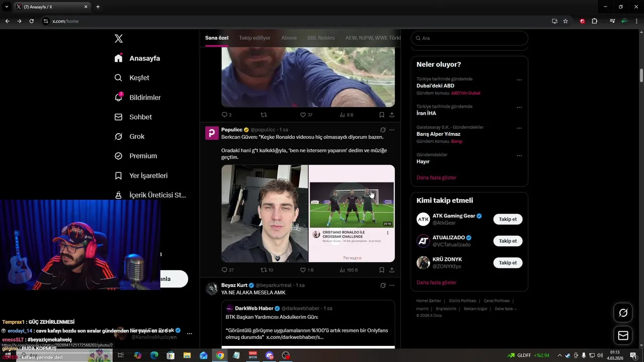Reload the page in Chrome
This screenshot has width=644, height=362.
point(31,21)
